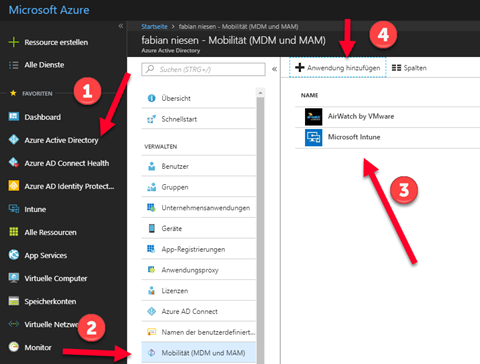Sort by the NAME column header
The image size is (480, 364).
[309, 95]
